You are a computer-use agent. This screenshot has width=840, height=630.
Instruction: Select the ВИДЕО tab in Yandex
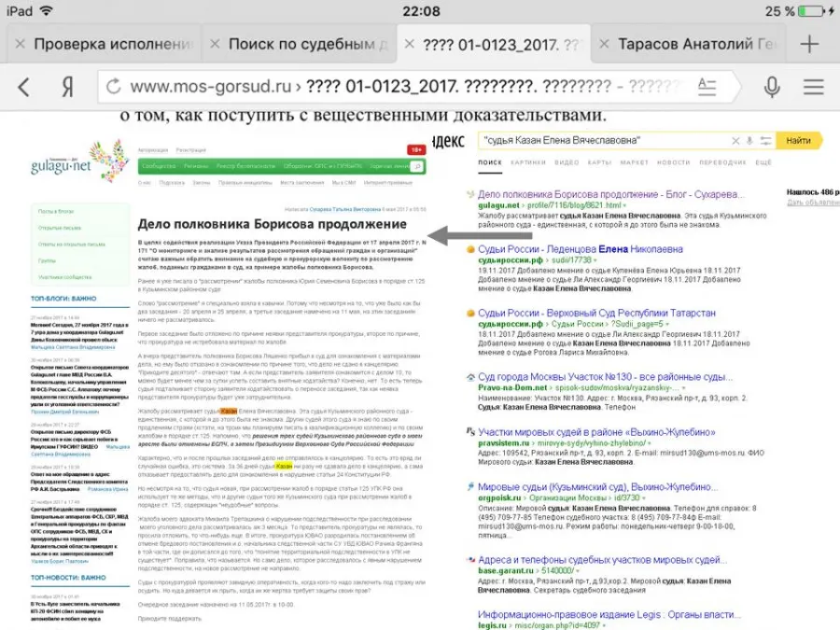[x=567, y=162]
